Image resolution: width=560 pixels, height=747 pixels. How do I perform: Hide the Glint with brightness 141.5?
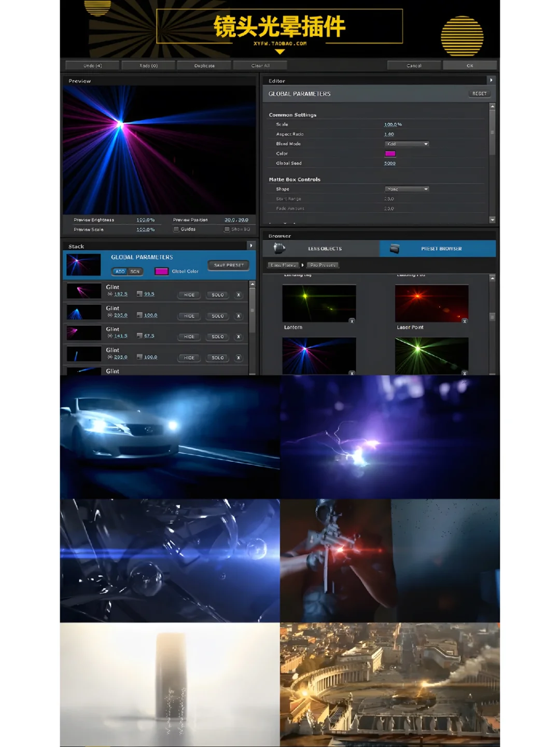point(189,337)
